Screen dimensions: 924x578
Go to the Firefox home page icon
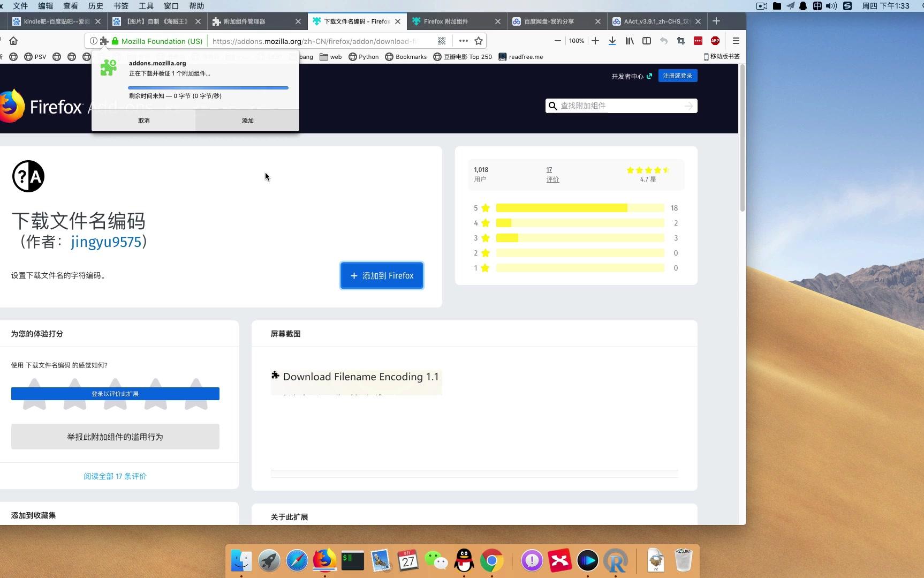(13, 41)
